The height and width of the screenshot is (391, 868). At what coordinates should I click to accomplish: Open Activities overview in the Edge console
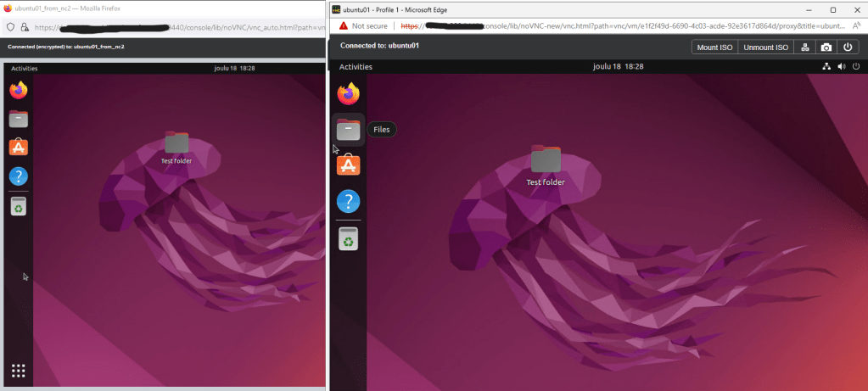[356, 66]
